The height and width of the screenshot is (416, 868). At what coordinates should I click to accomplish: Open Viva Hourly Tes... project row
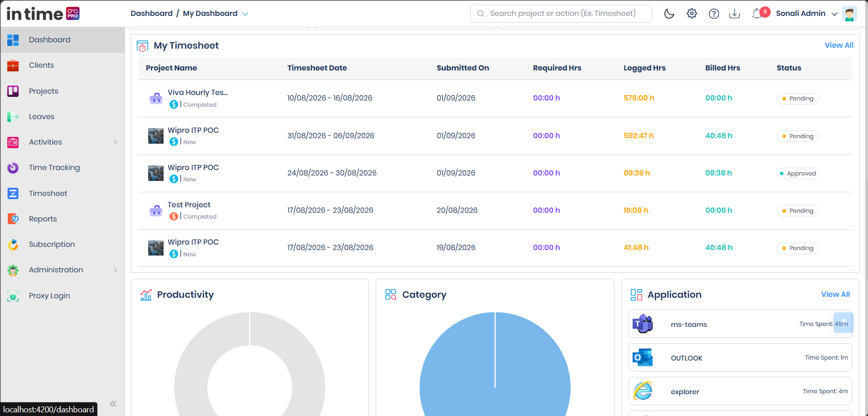pyautogui.click(x=495, y=98)
